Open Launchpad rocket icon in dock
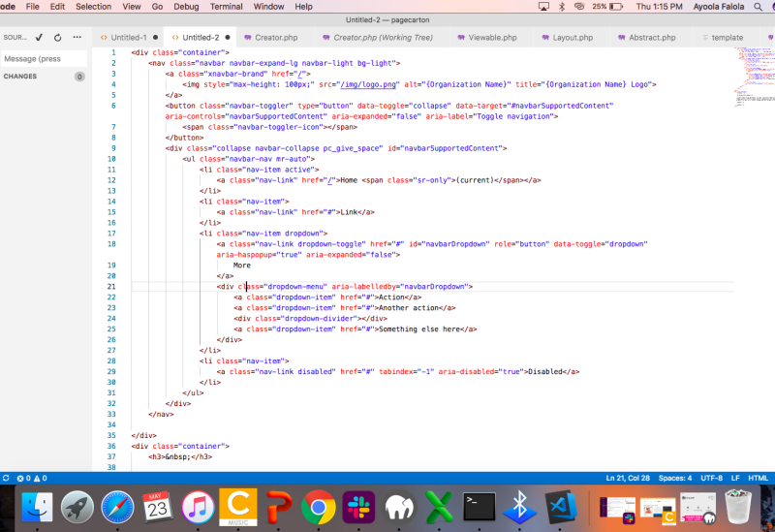The image size is (775, 532). tap(77, 507)
